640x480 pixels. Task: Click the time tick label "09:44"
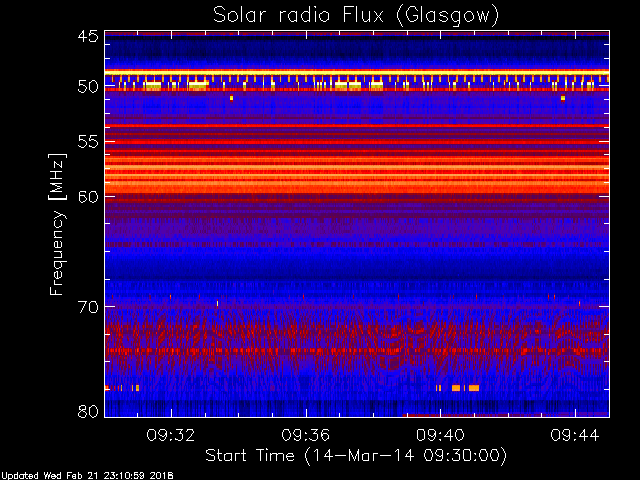(575, 435)
